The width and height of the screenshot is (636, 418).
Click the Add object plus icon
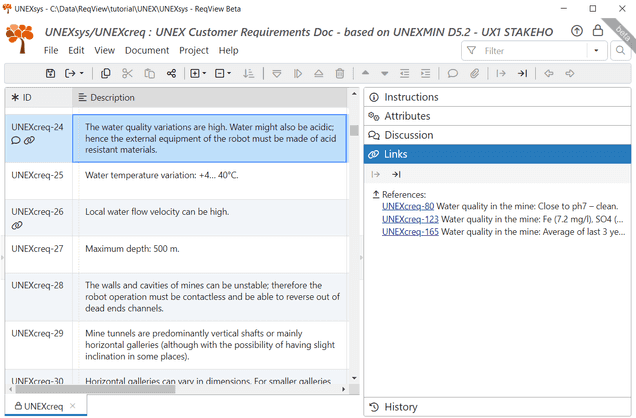point(195,73)
